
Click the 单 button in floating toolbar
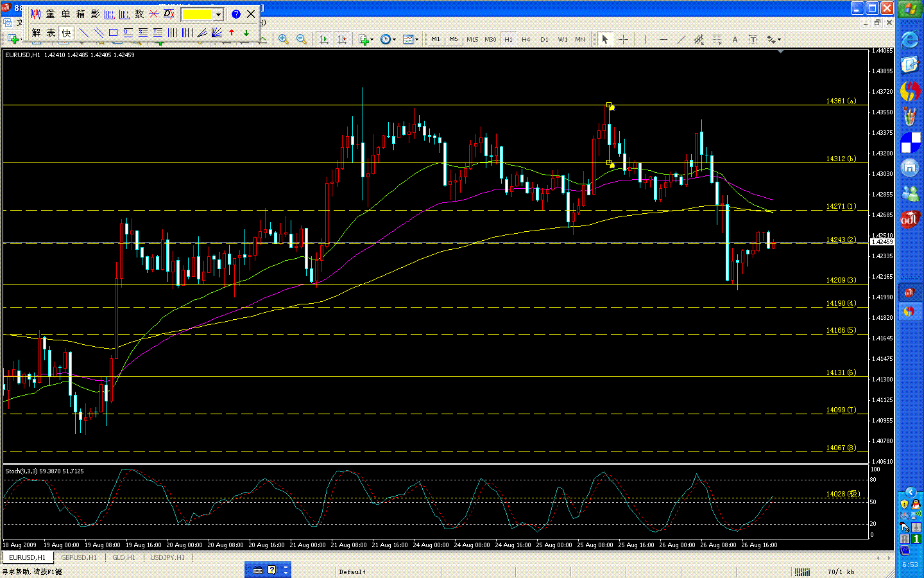pyautogui.click(x=65, y=14)
